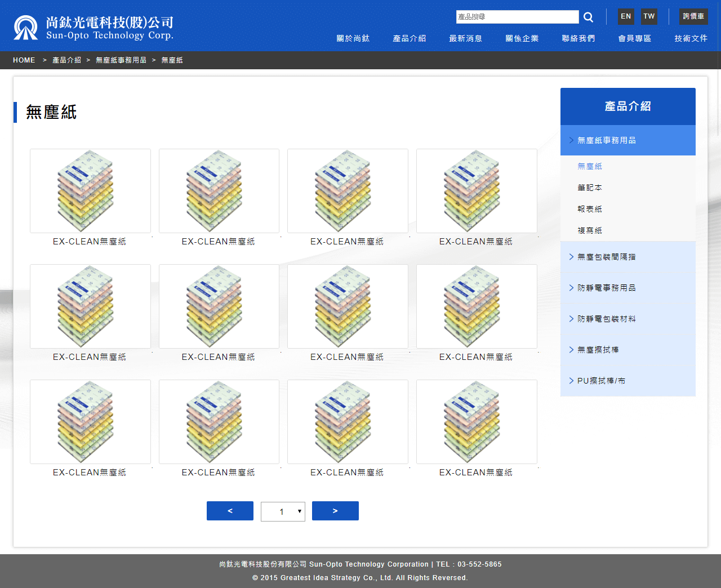Open the 技術文件 menu
The height and width of the screenshot is (588, 721).
(x=691, y=38)
